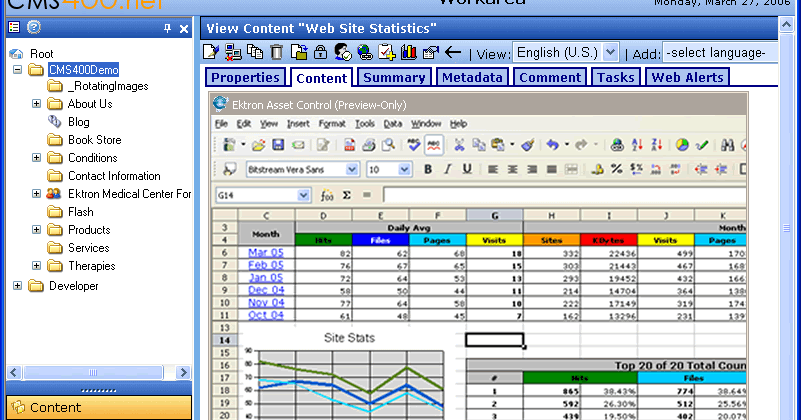The width and height of the screenshot is (801, 420).
Task: Expand the Products folder
Action: pyautogui.click(x=36, y=230)
